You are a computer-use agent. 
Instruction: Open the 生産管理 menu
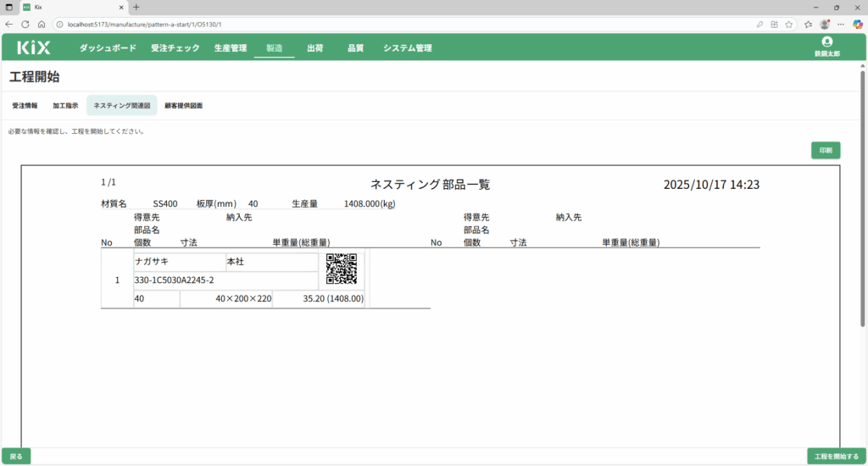pyautogui.click(x=231, y=48)
